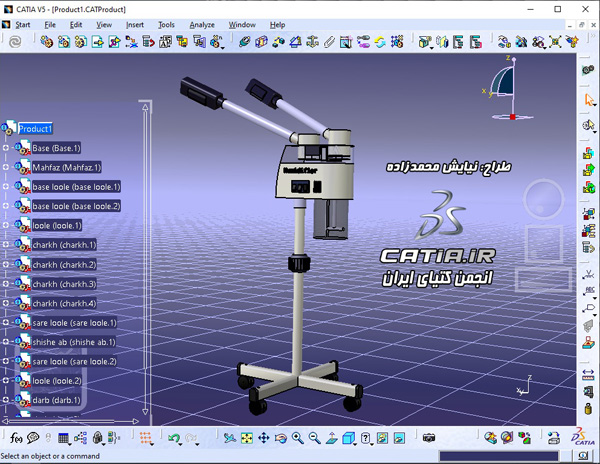Screen dimensions: 600x464
Task: Click the Generate Numbering icon
Action: point(165,42)
